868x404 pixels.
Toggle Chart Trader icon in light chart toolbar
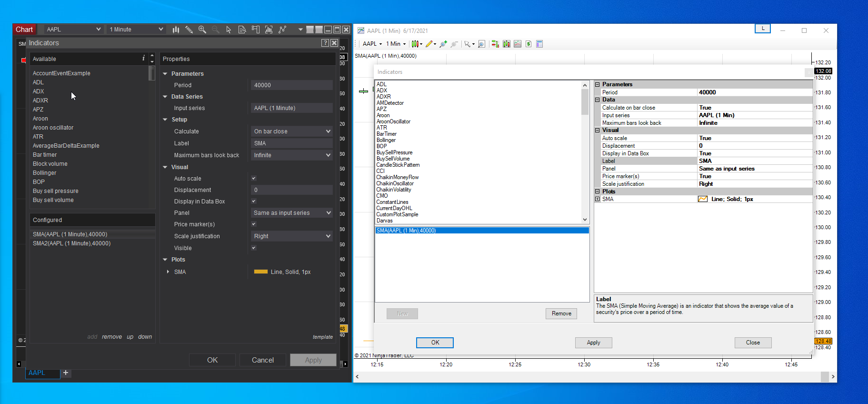pyautogui.click(x=495, y=44)
